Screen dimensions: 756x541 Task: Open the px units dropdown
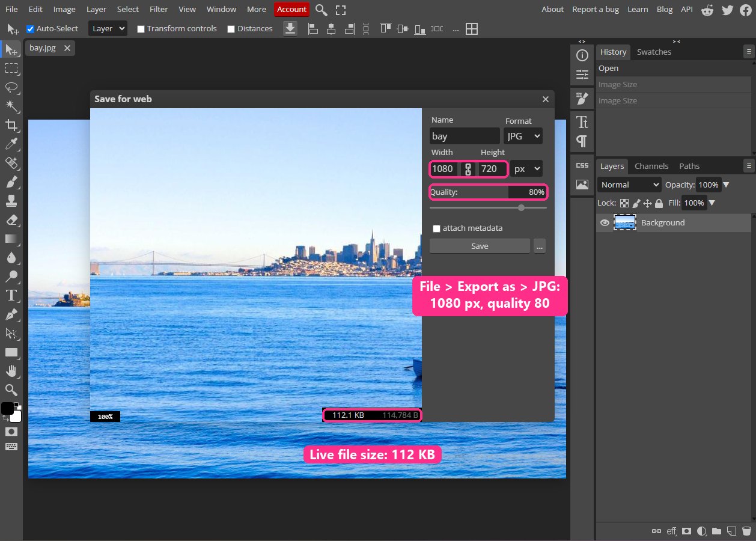coord(527,169)
